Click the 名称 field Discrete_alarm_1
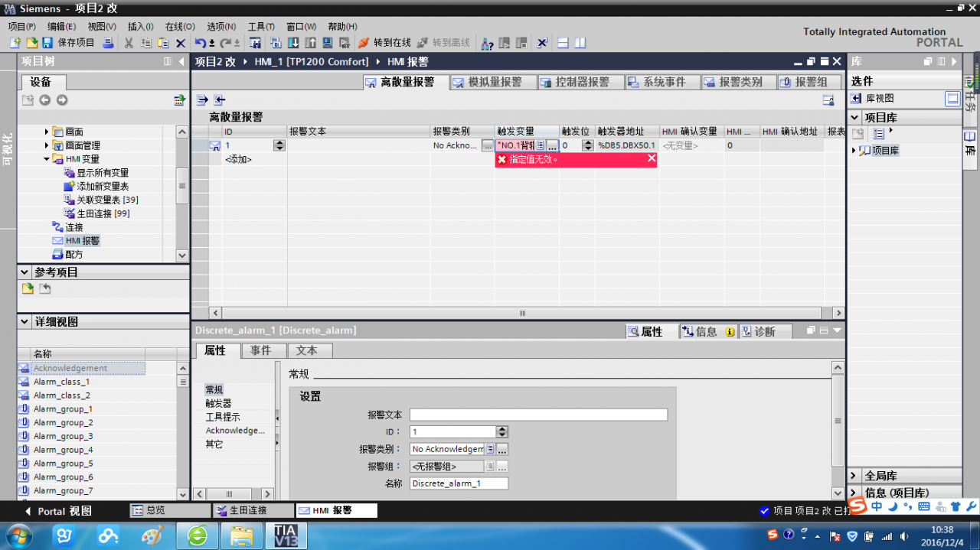980x550 pixels. (x=459, y=483)
